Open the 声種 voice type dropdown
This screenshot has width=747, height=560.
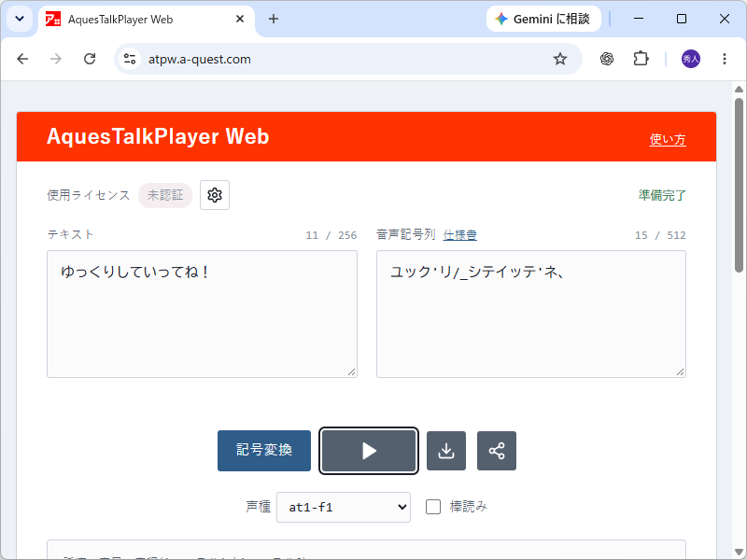click(x=344, y=507)
